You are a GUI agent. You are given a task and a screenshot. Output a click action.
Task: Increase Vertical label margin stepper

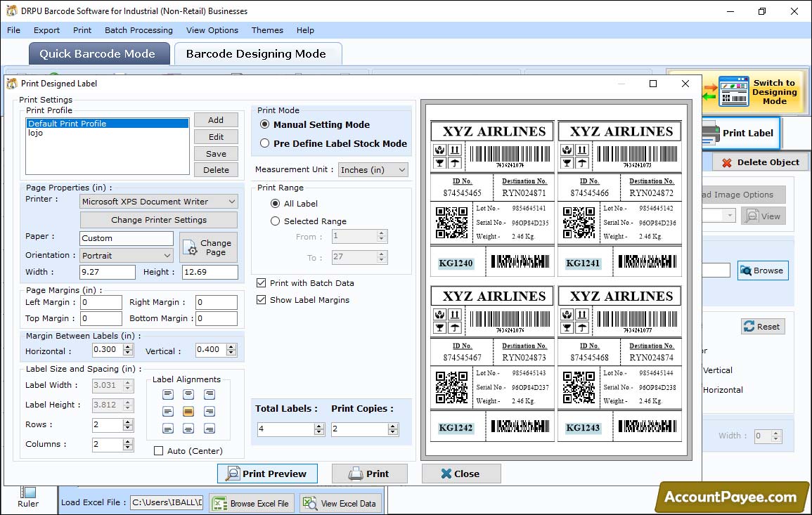pyautogui.click(x=231, y=347)
